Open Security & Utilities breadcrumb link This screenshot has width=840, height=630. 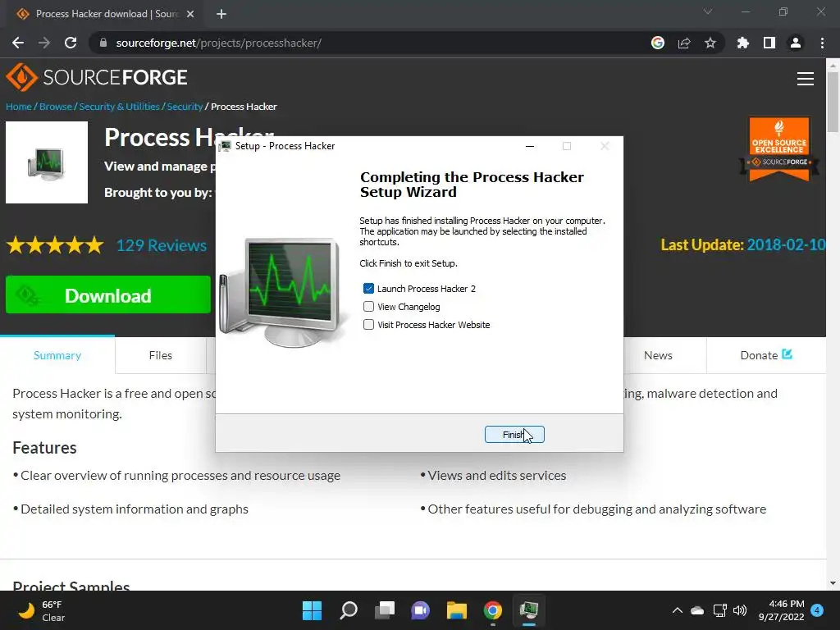120,106
